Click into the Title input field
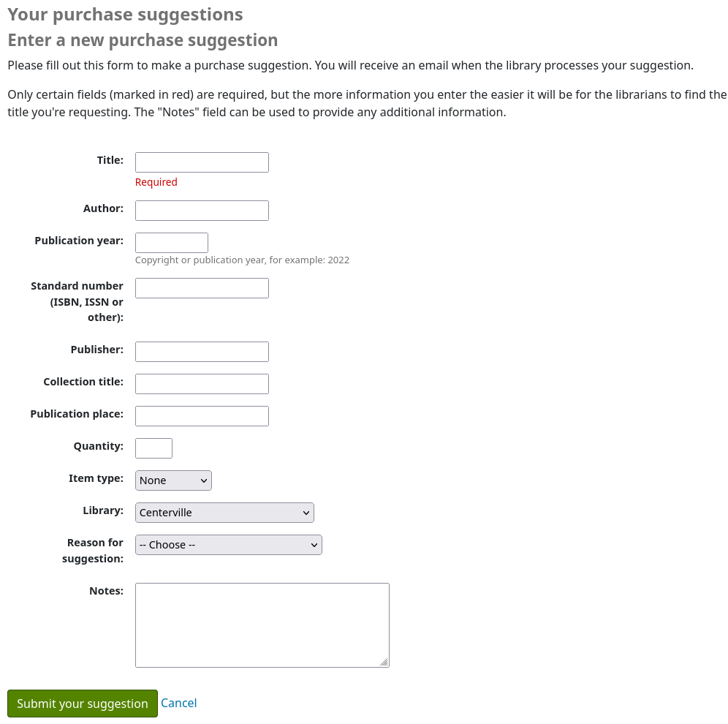Image resolution: width=728 pixels, height=724 pixels. point(202,162)
